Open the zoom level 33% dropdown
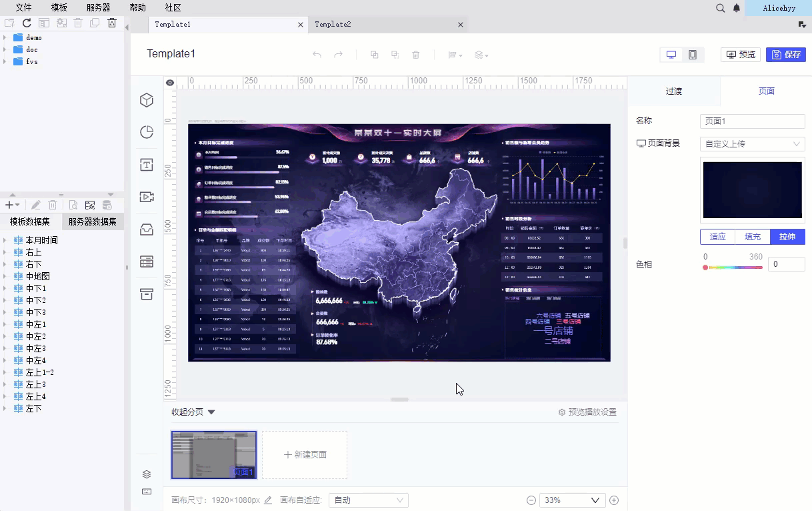812x511 pixels. point(572,500)
